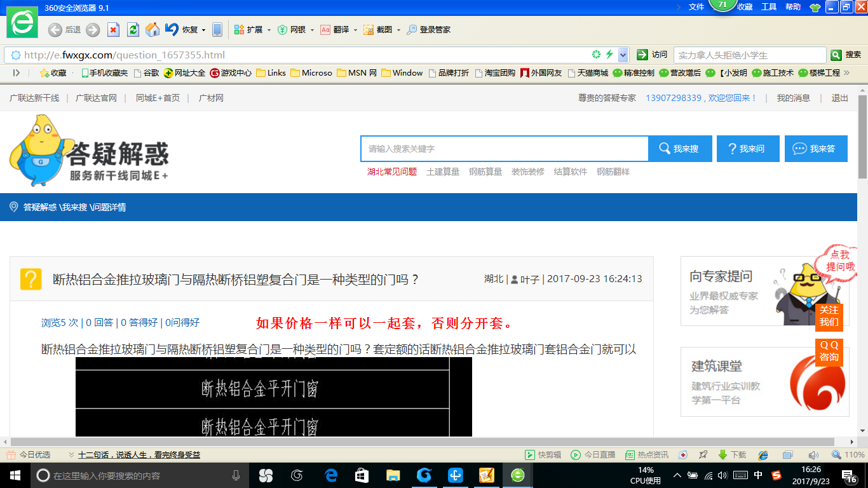Click the 访问 go button
The image size is (868, 488).
pyautogui.click(x=652, y=55)
